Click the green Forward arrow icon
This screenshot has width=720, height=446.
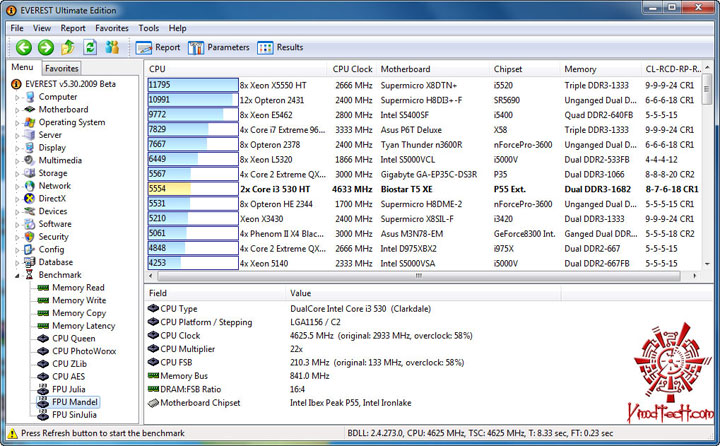tap(45, 47)
